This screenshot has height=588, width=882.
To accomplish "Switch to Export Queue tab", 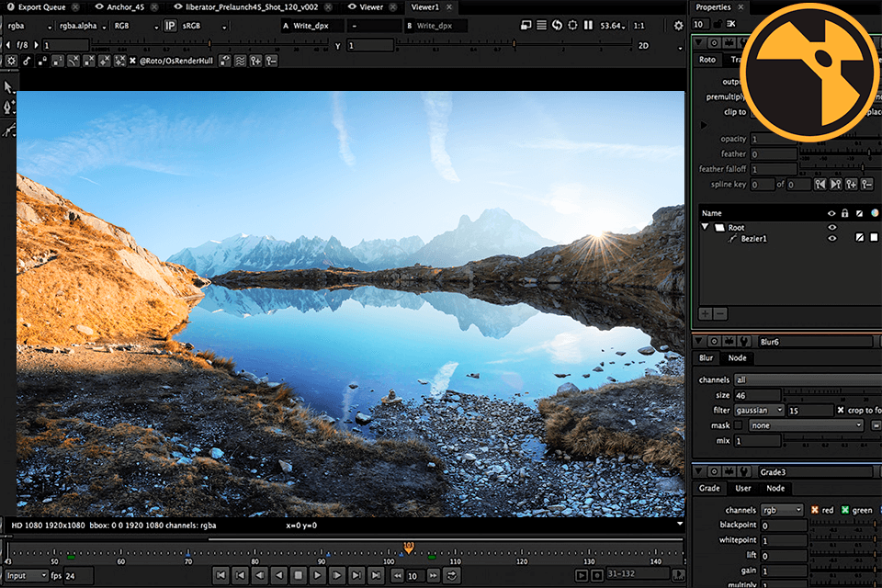I will (41, 7).
